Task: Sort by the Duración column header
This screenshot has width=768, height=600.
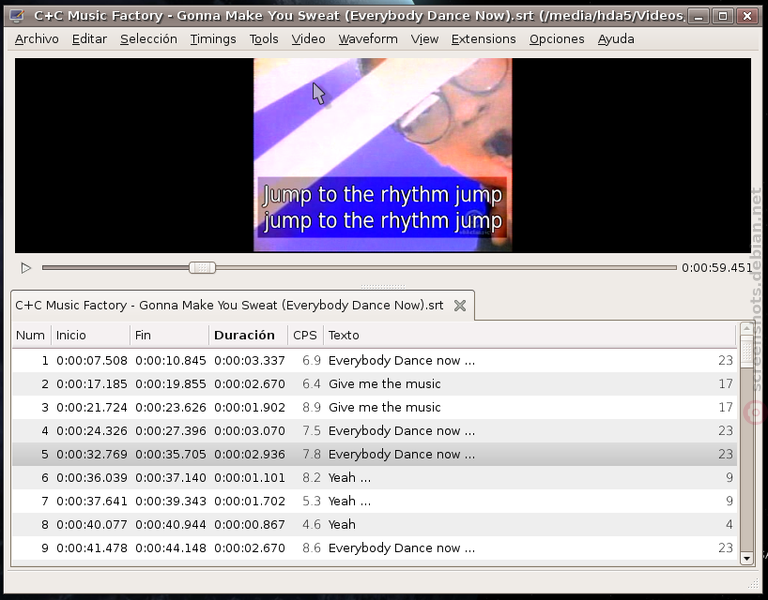Action: coord(248,336)
